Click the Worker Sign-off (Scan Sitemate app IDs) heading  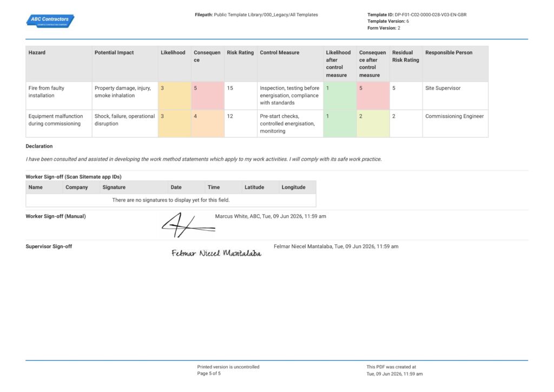74,177
